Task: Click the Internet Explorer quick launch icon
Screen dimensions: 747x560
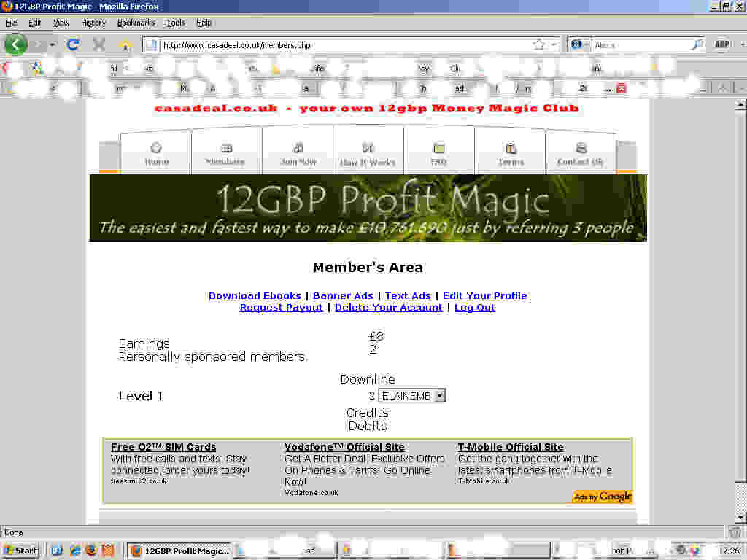Action: click(x=74, y=551)
